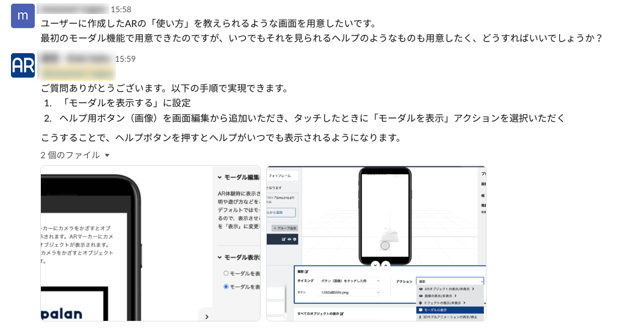This screenshot has height=330, width=644.
Task: Edit the dark layer row pencil icon
Action: (x=284, y=239)
